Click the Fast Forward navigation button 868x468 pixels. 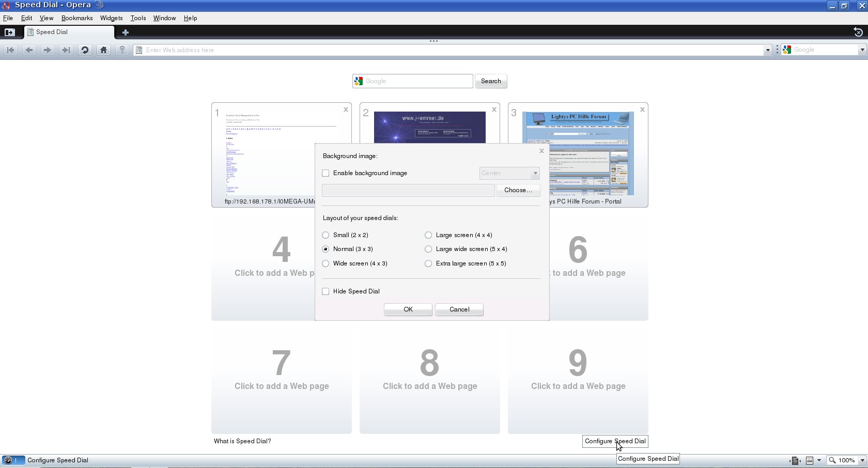[66, 50]
